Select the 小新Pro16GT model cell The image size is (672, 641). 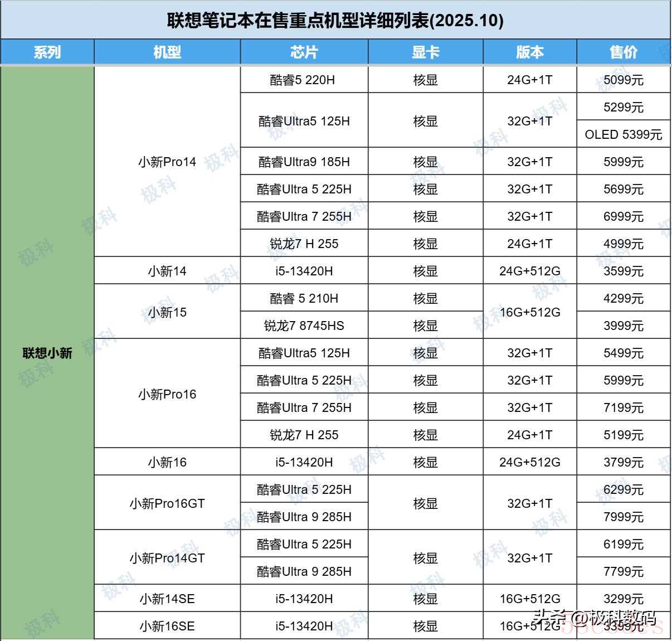[167, 503]
